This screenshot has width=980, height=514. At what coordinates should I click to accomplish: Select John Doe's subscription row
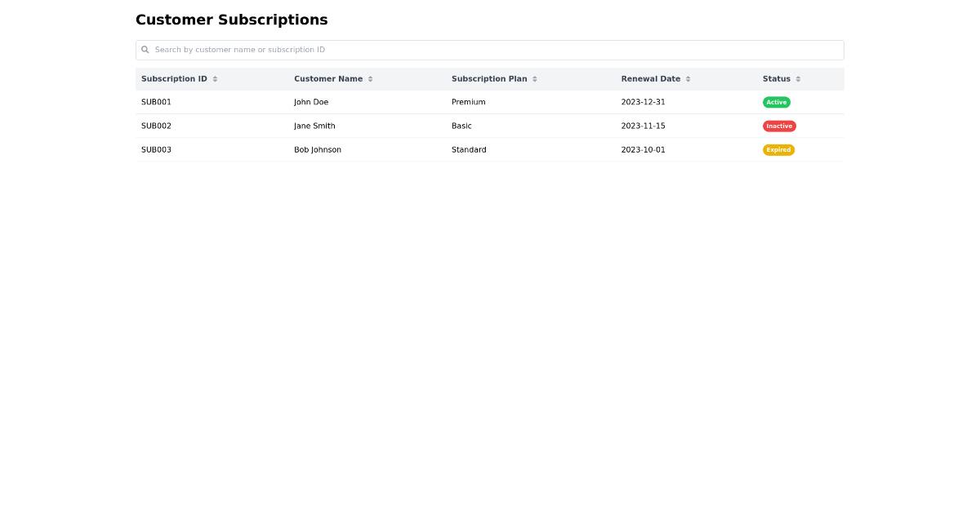(x=310, y=102)
